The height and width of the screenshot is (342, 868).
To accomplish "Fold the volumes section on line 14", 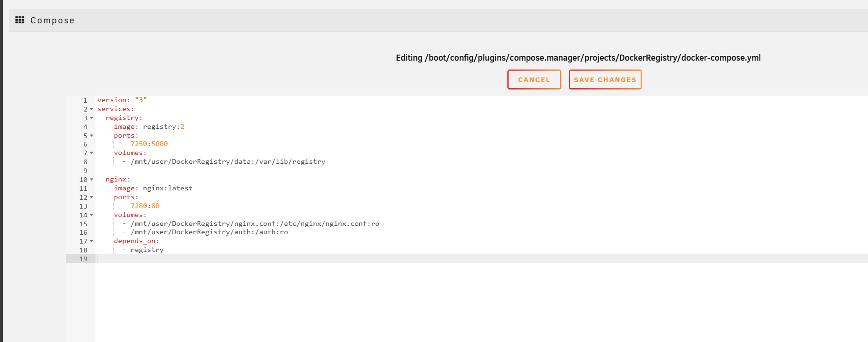I will pyautogui.click(x=92, y=215).
